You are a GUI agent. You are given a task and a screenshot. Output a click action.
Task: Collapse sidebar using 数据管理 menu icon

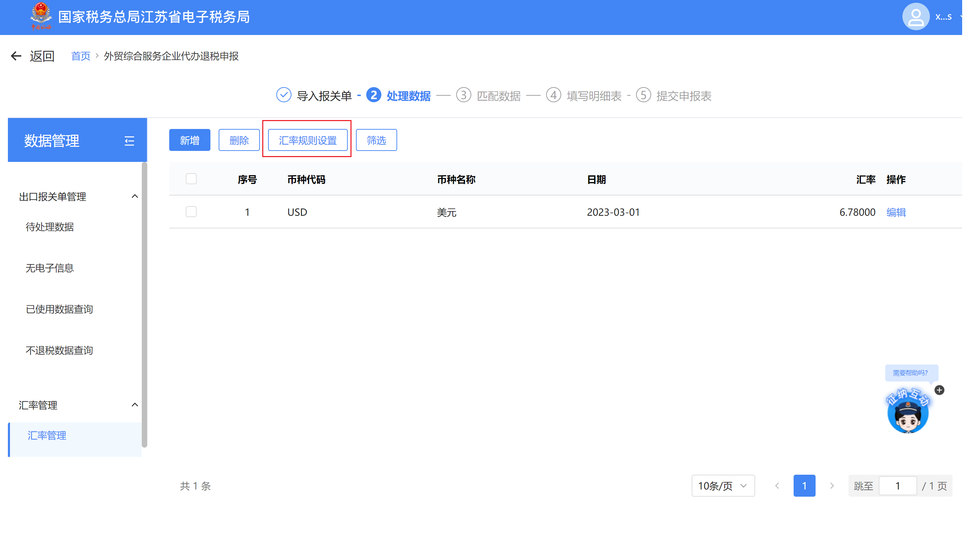129,141
